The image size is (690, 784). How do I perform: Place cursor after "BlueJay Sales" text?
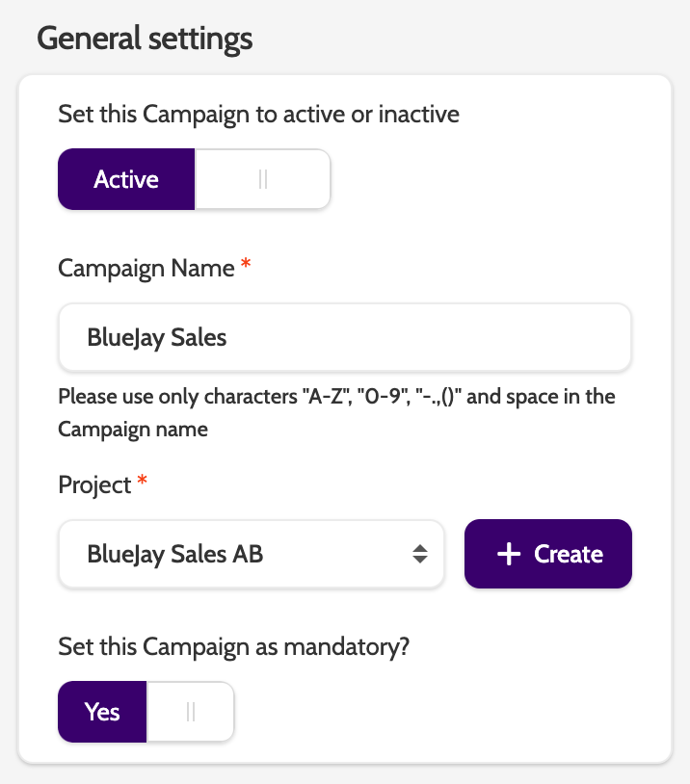pos(230,338)
